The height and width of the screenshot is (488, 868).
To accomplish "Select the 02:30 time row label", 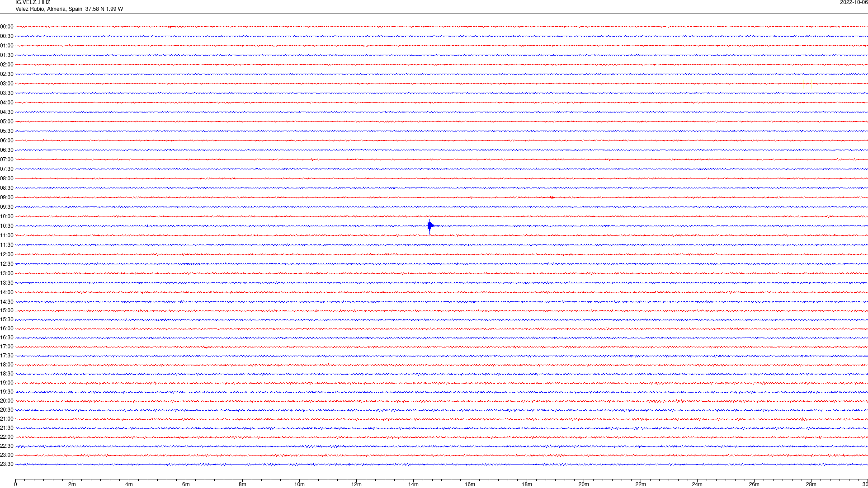I will tap(7, 74).
